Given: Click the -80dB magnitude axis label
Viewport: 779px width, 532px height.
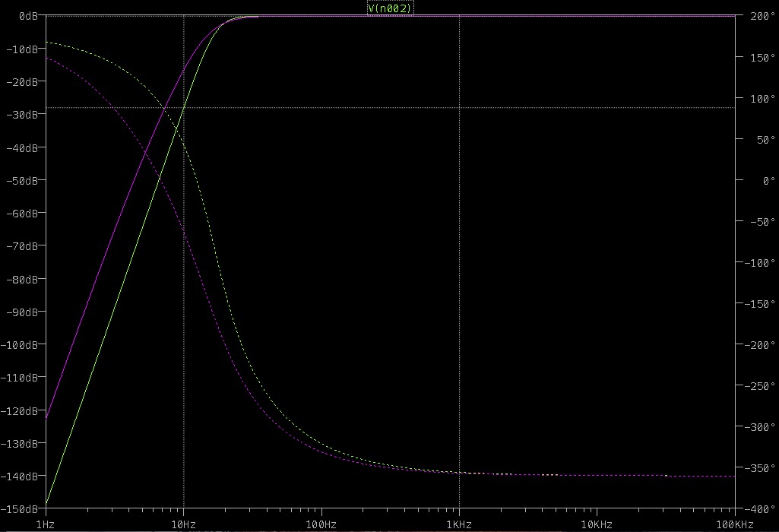Looking at the screenshot, I should [x=22, y=279].
